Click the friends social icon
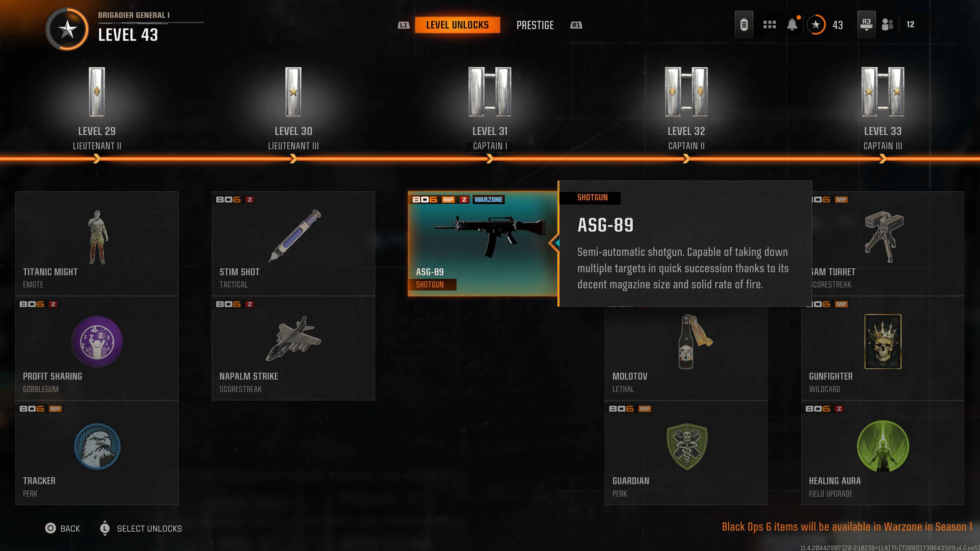This screenshot has height=551, width=980. 887,25
